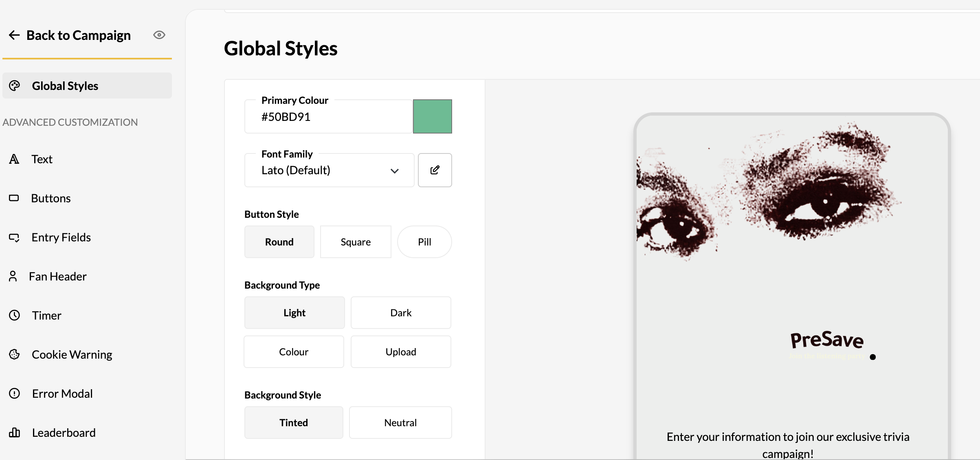Select the Pill button style

[x=424, y=242]
